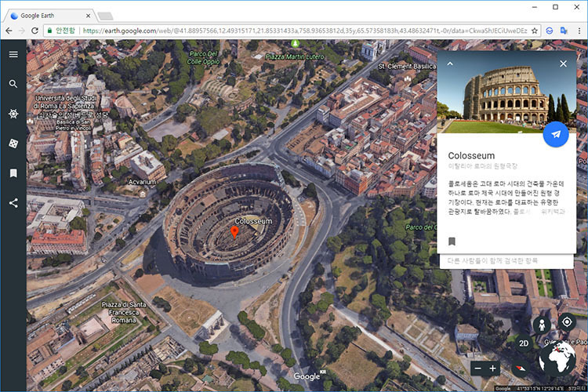Click the Google Translate extension icon
Screen dimensions: 588x392
[x=564, y=31]
